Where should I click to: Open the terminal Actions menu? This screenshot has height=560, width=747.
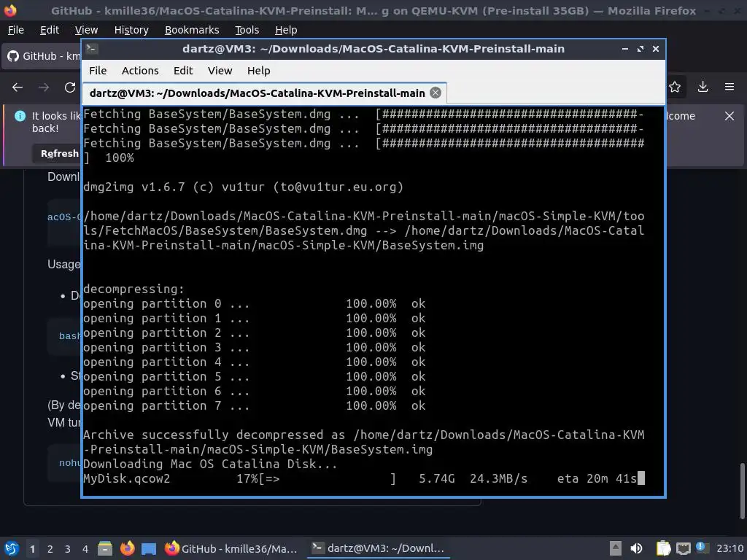(x=140, y=71)
